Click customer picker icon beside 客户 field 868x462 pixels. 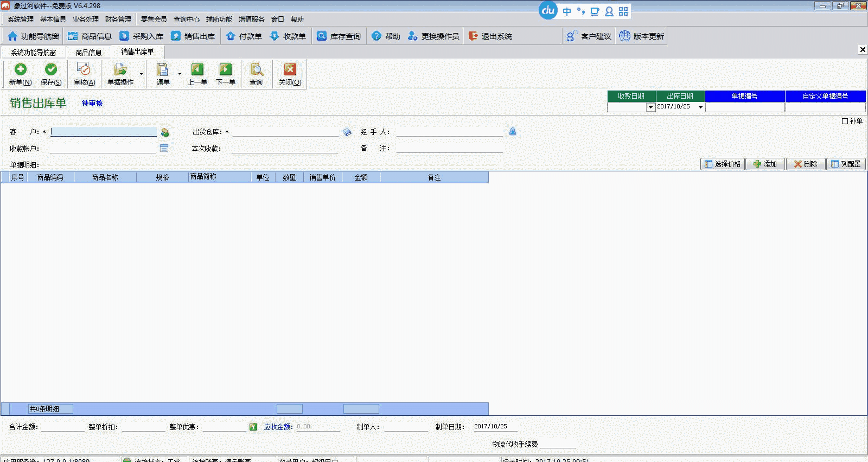click(x=165, y=132)
